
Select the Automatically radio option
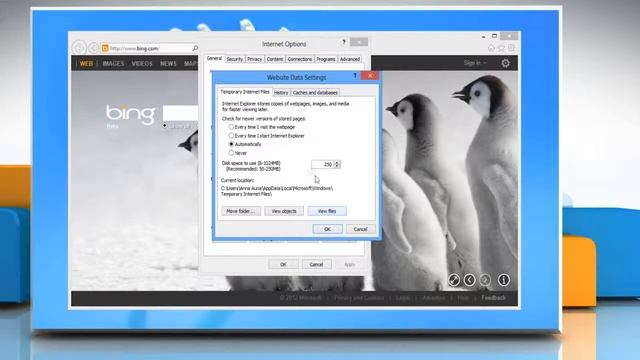245,144
